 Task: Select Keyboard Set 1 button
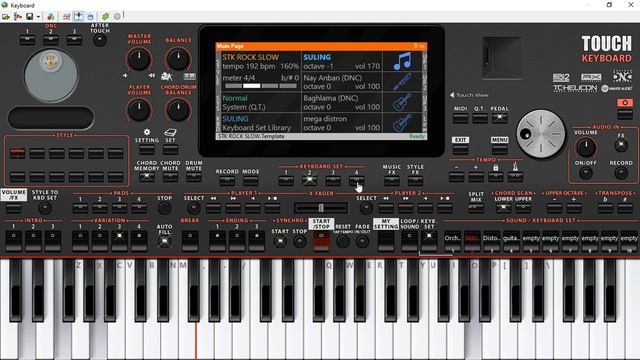click(286, 181)
